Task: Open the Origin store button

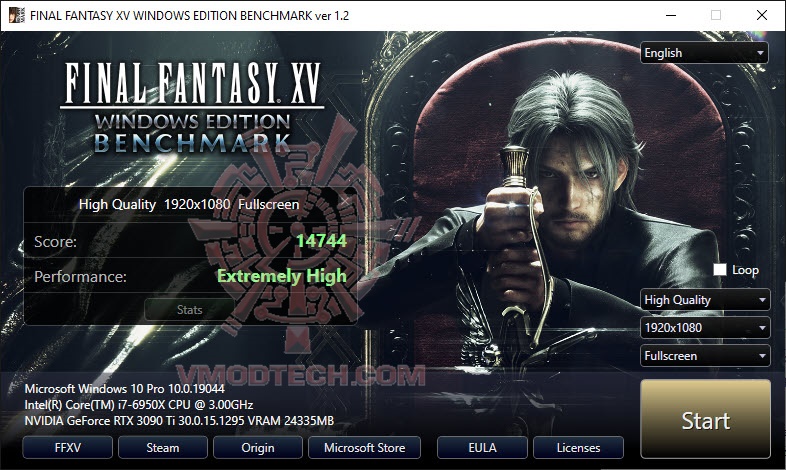Action: point(258,447)
